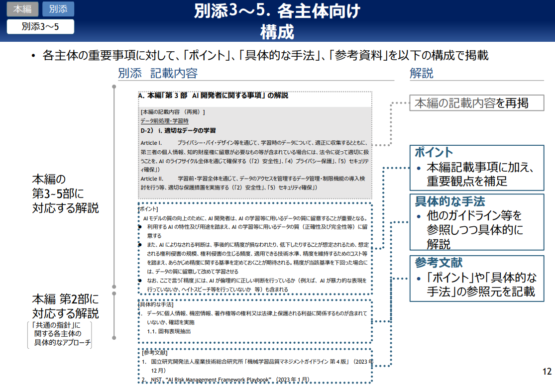The height and width of the screenshot is (392, 555).
Task: Click the slide title 別添3～5. 各主体向け
Action: pyautogui.click(x=277, y=10)
